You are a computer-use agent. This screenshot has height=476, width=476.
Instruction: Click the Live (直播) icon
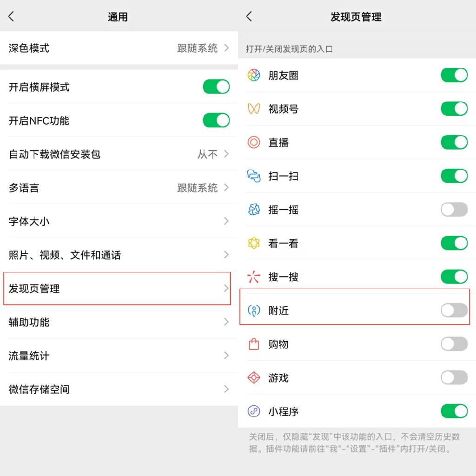tap(253, 142)
